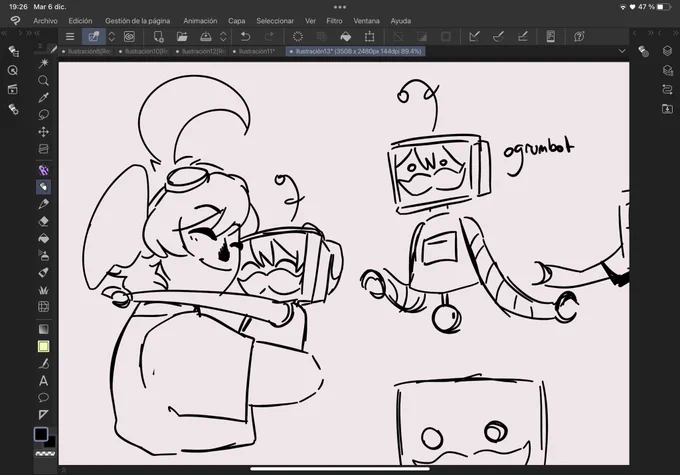Select the Auto select magic wand tool

pyautogui.click(x=43, y=63)
